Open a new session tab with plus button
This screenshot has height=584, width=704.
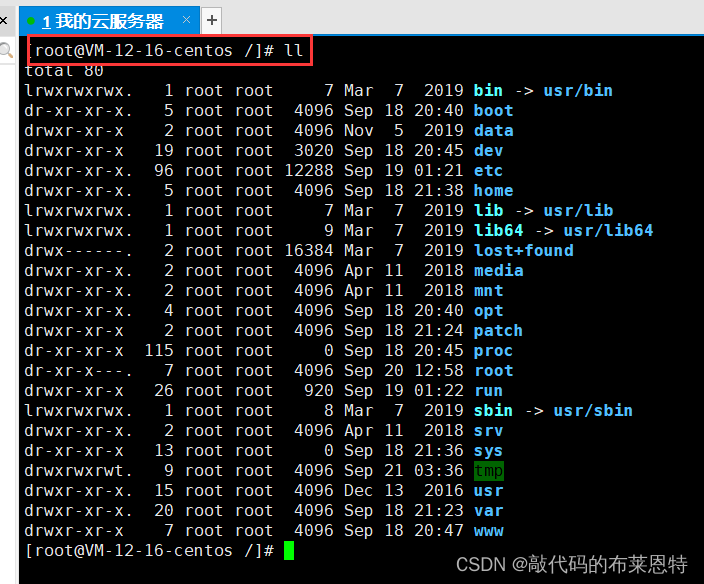(x=212, y=20)
